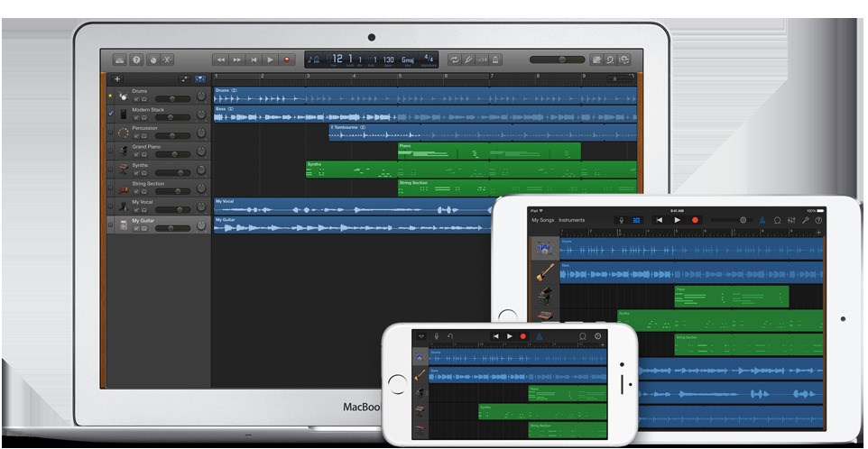Tap the microphone icon on iPad toolbar
Image resolution: width=868 pixels, height=449 pixels.
pyautogui.click(x=621, y=220)
